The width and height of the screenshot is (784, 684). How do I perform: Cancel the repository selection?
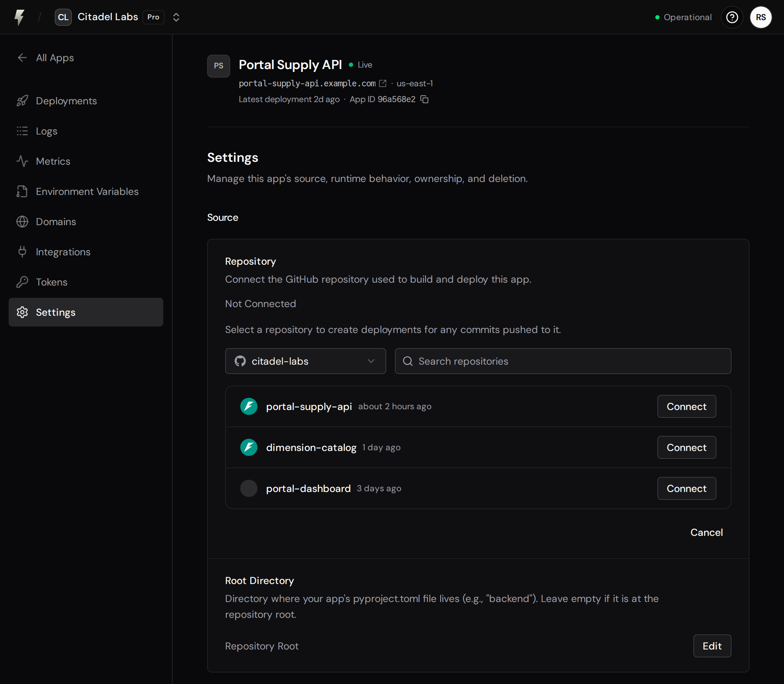(x=706, y=532)
